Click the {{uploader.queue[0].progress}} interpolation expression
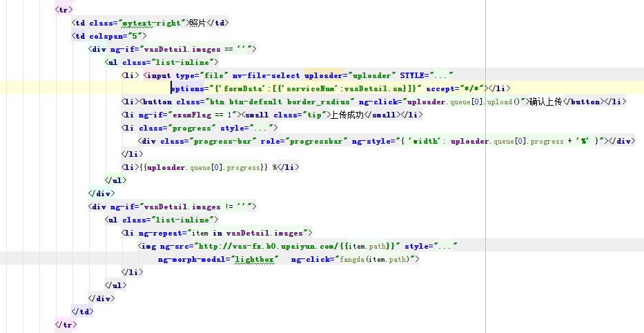Screen dimensions: 644x333 coord(204,167)
